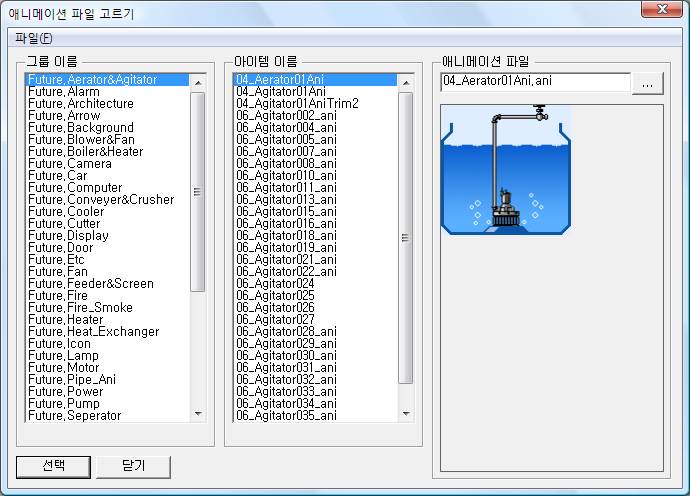Select group Future.Seperator

point(108,416)
